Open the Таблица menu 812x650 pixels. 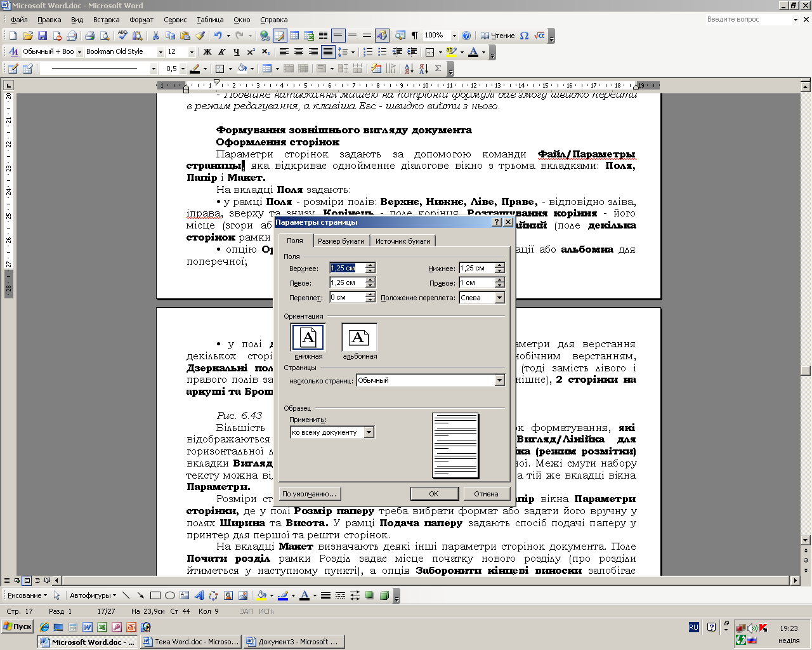pos(210,20)
